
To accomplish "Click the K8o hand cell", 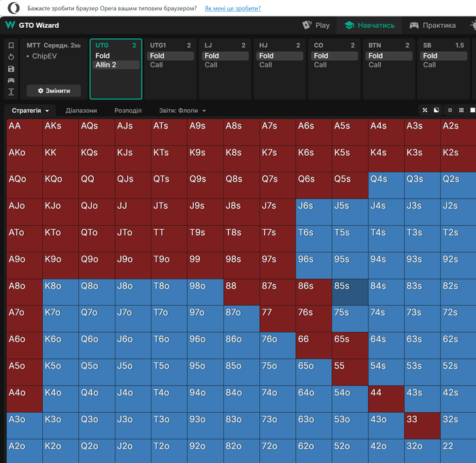I will (x=61, y=292).
